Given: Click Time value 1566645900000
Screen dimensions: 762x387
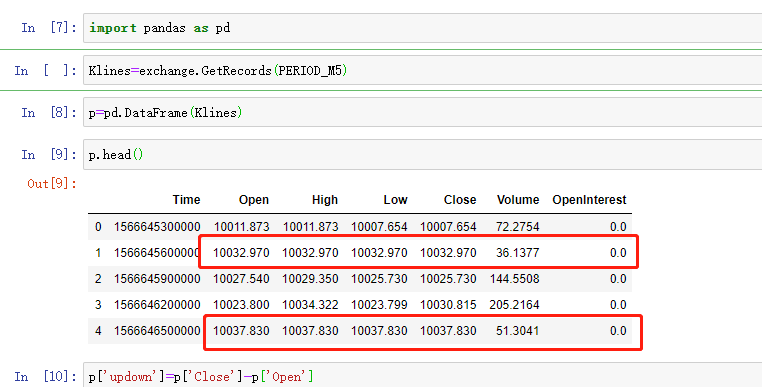Looking at the screenshot, I should click(x=157, y=279).
